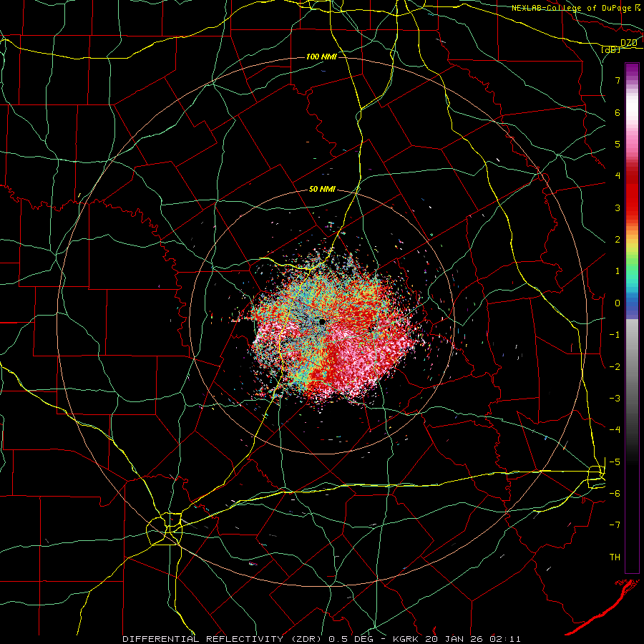
Task: Click the -2 dB scale value
Action: point(615,367)
